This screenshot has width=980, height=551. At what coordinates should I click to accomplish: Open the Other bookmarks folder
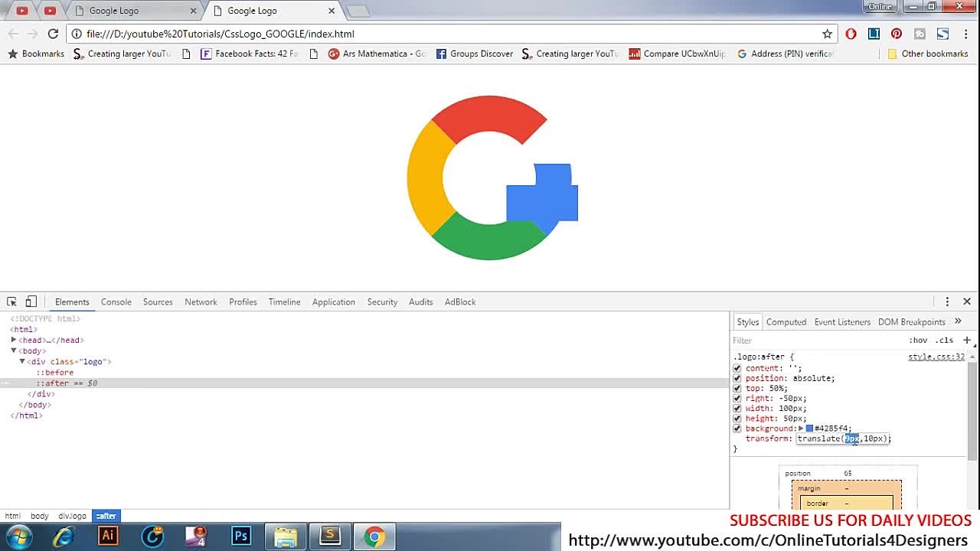pos(928,54)
